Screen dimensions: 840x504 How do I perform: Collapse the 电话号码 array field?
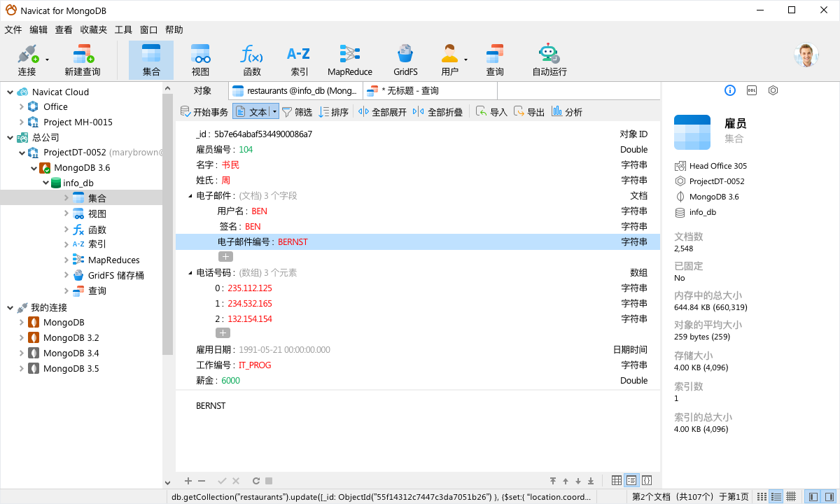190,273
